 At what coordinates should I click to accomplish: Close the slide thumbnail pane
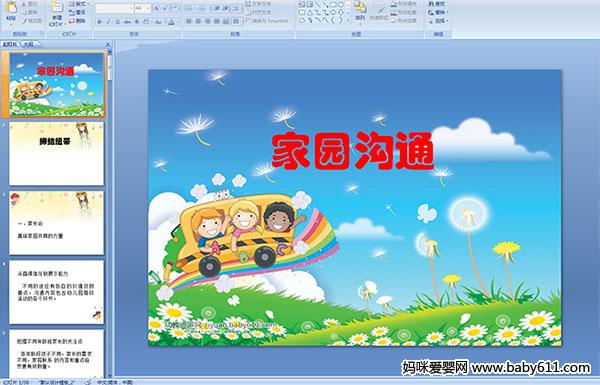click(108, 45)
